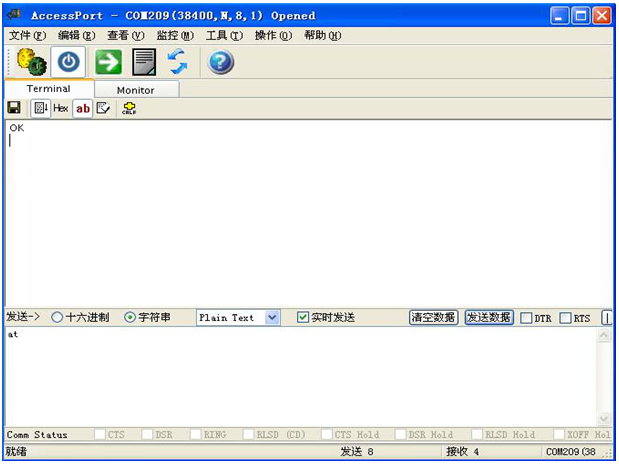Click the COM209 status bar entry

click(571, 451)
